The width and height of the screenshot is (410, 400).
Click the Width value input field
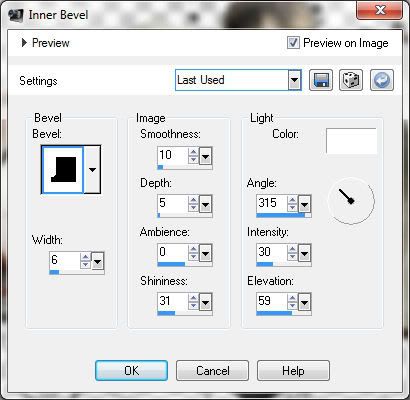[65, 260]
